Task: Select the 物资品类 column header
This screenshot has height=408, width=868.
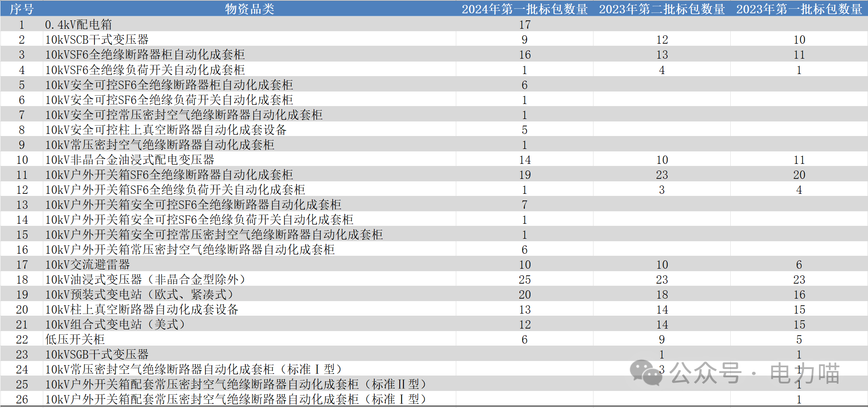Action: pos(250,9)
